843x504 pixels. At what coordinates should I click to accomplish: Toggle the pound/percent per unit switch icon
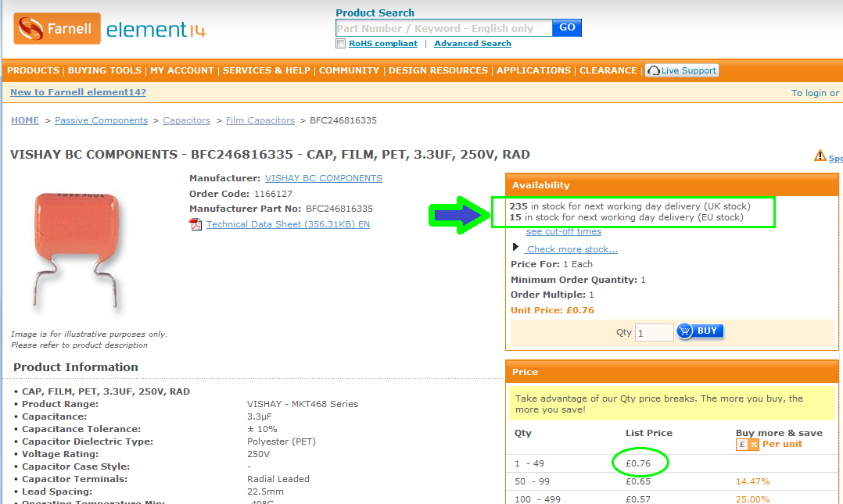tap(748, 445)
